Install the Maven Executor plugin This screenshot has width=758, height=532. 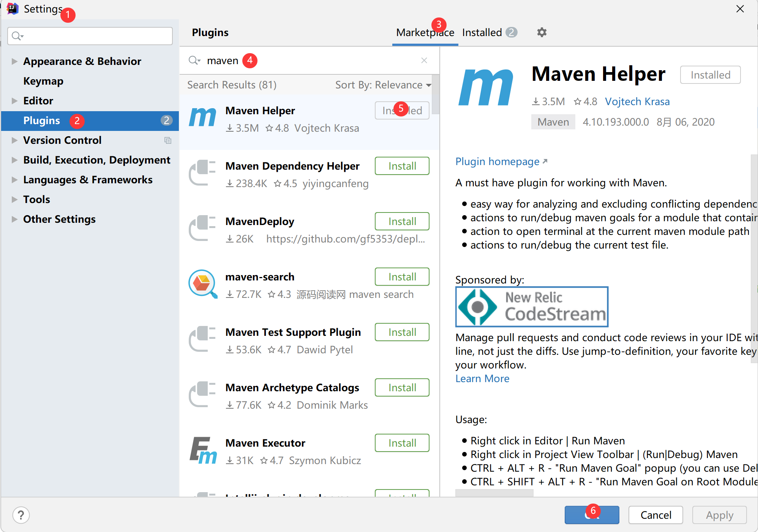[x=402, y=443]
